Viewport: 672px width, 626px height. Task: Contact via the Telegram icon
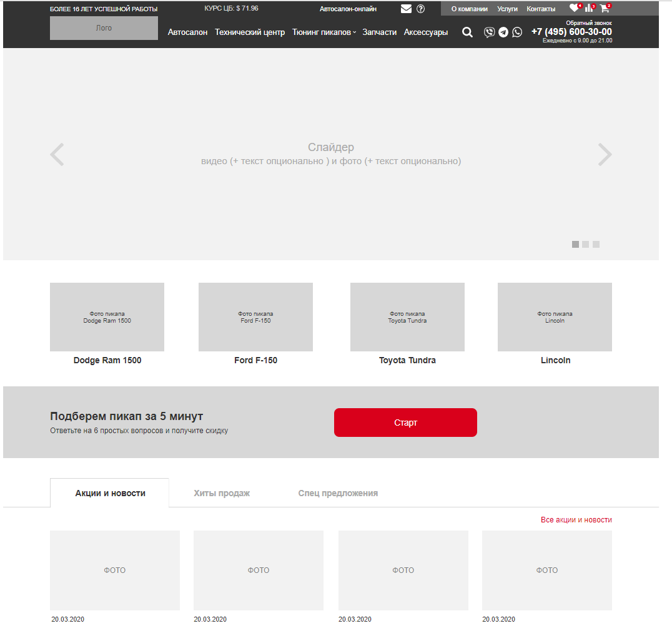503,32
